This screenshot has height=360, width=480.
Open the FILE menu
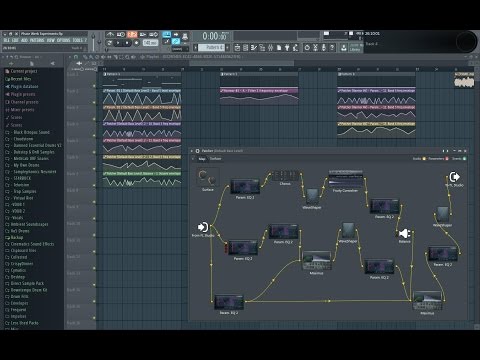[x=6, y=40]
